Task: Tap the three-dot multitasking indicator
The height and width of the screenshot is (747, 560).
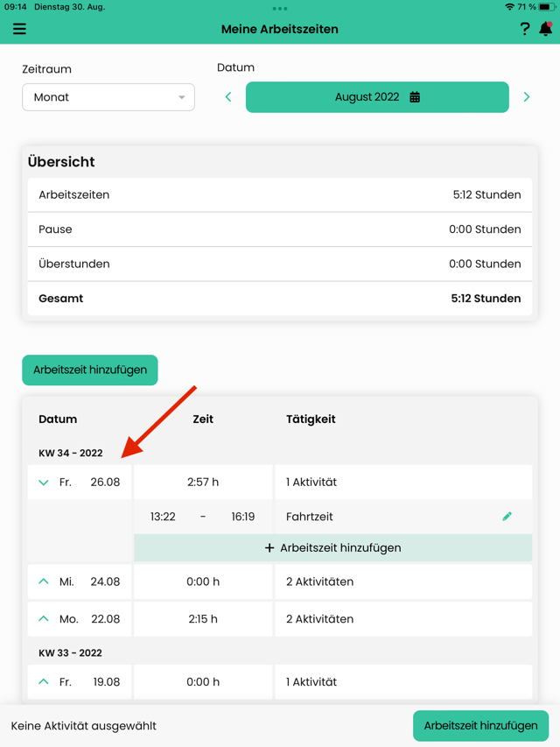Action: pos(280,9)
